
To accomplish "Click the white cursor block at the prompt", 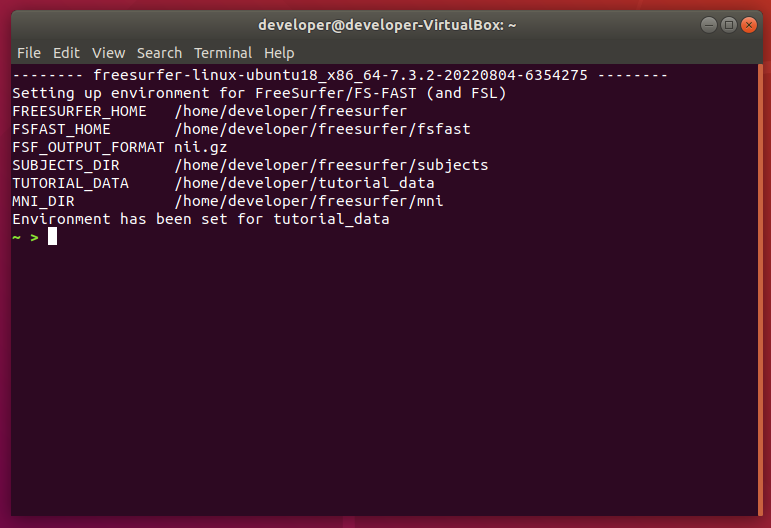I will tap(52, 237).
